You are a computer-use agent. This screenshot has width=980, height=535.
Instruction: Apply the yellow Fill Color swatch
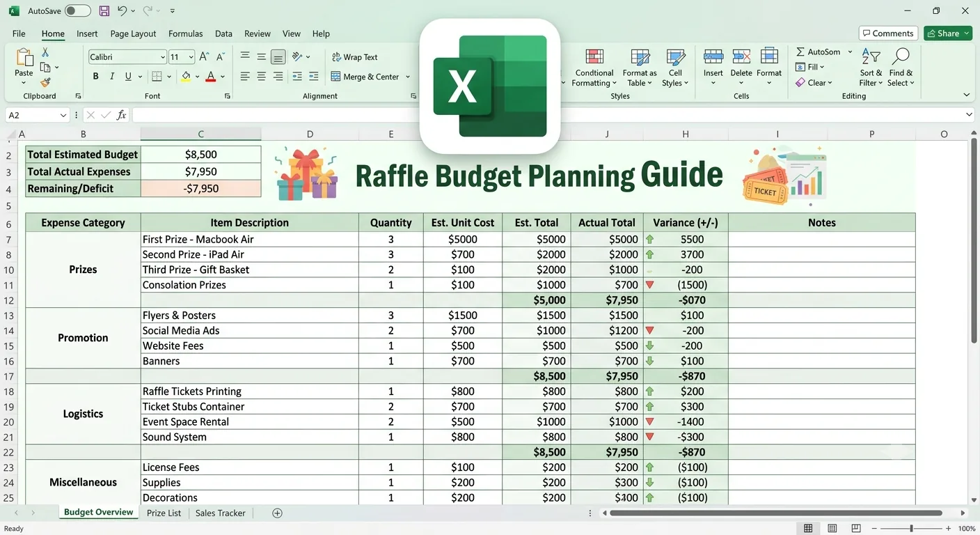click(186, 77)
